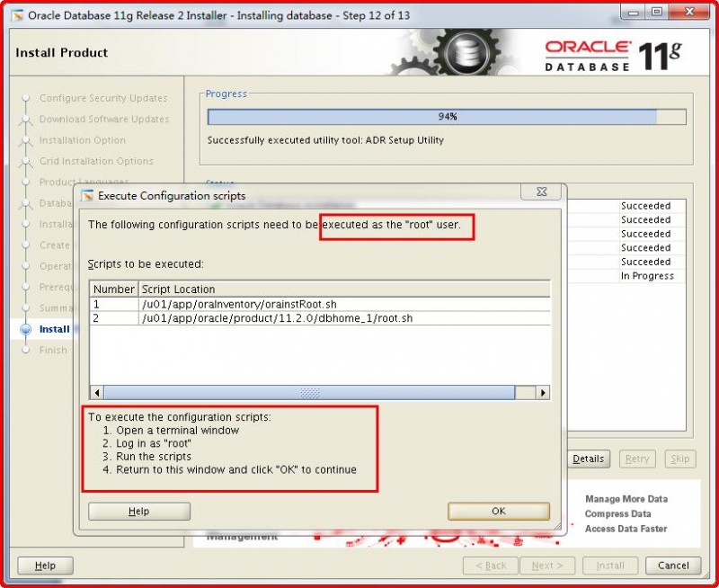This screenshot has width=719, height=588.
Task: Click the right arrow of the script list scrollbar
Action: tap(544, 392)
